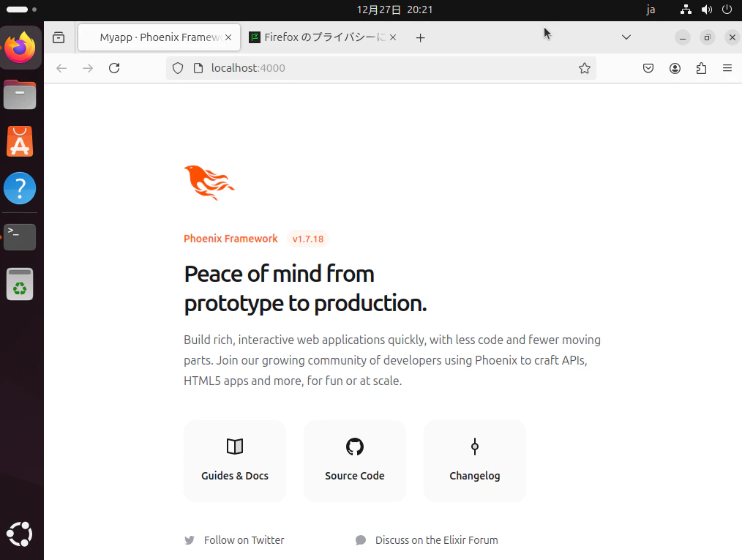Open volume control in top bar

[x=706, y=10]
